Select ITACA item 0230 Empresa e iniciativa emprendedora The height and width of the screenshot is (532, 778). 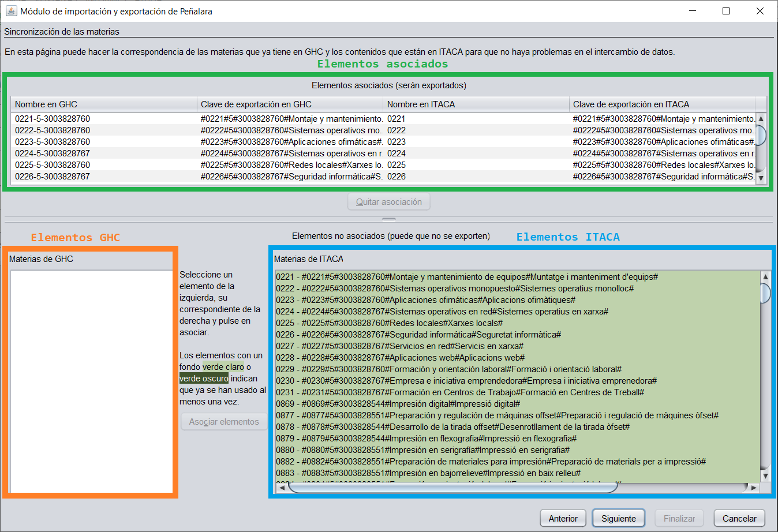(518, 381)
